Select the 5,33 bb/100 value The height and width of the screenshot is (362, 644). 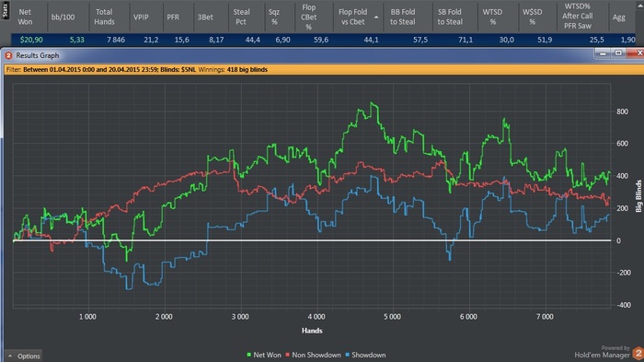(76, 40)
